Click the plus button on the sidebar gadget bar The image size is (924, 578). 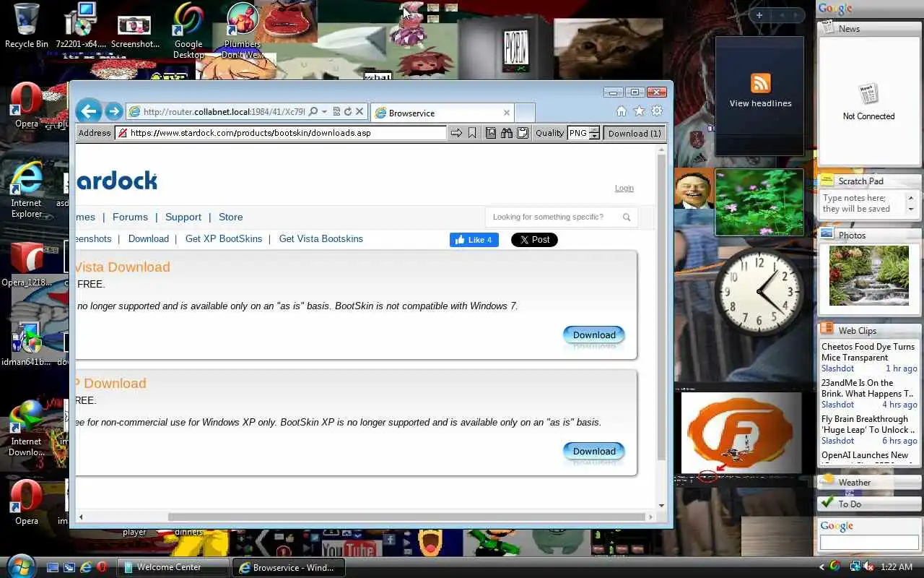[759, 15]
